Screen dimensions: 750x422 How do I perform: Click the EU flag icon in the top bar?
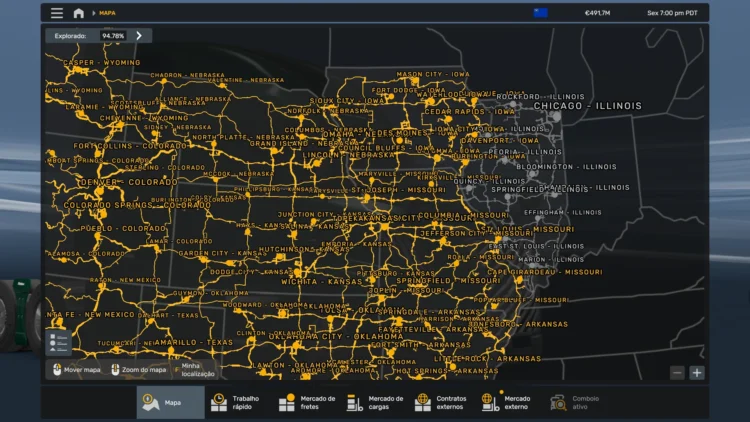pyautogui.click(x=540, y=13)
